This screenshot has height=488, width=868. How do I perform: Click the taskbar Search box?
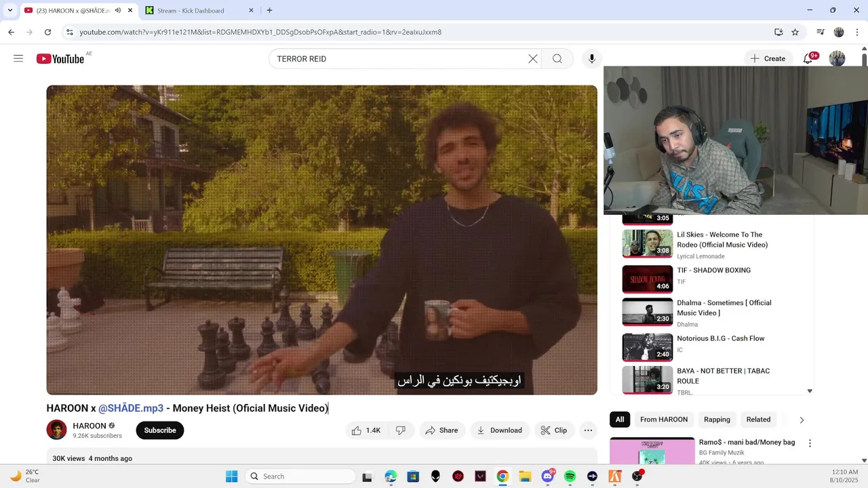pos(299,476)
